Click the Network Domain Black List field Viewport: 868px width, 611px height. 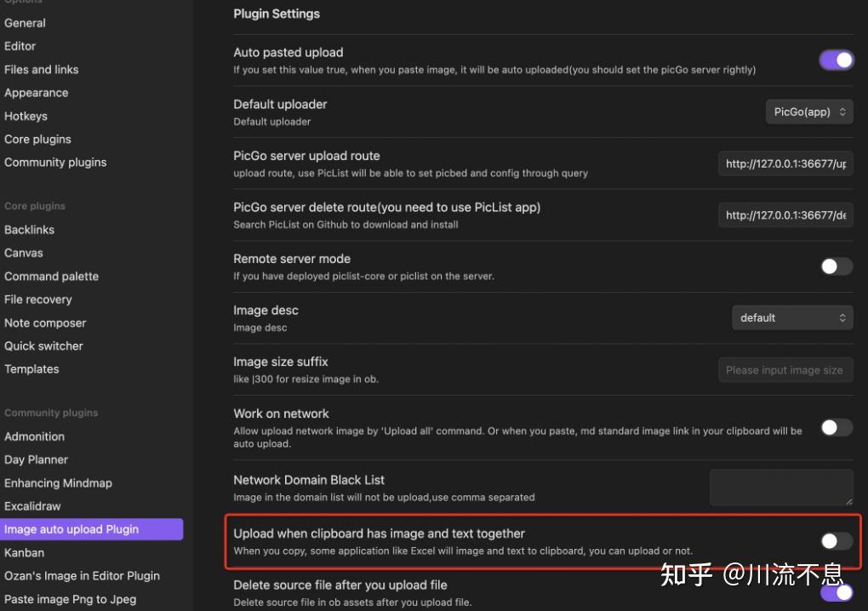coord(780,488)
